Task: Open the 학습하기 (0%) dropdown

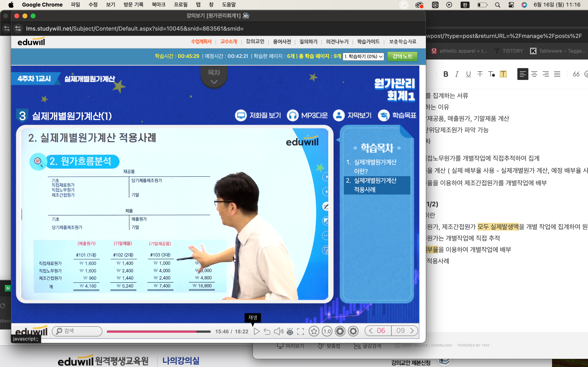Action: point(363,56)
